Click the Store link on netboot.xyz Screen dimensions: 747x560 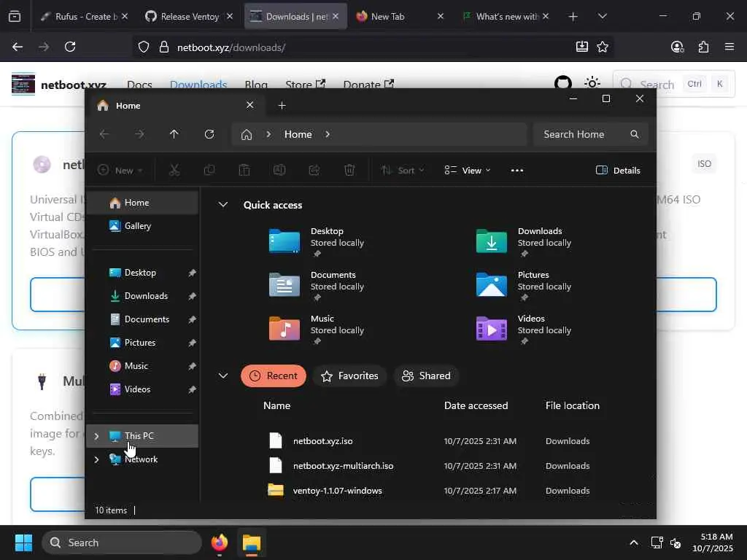point(306,85)
